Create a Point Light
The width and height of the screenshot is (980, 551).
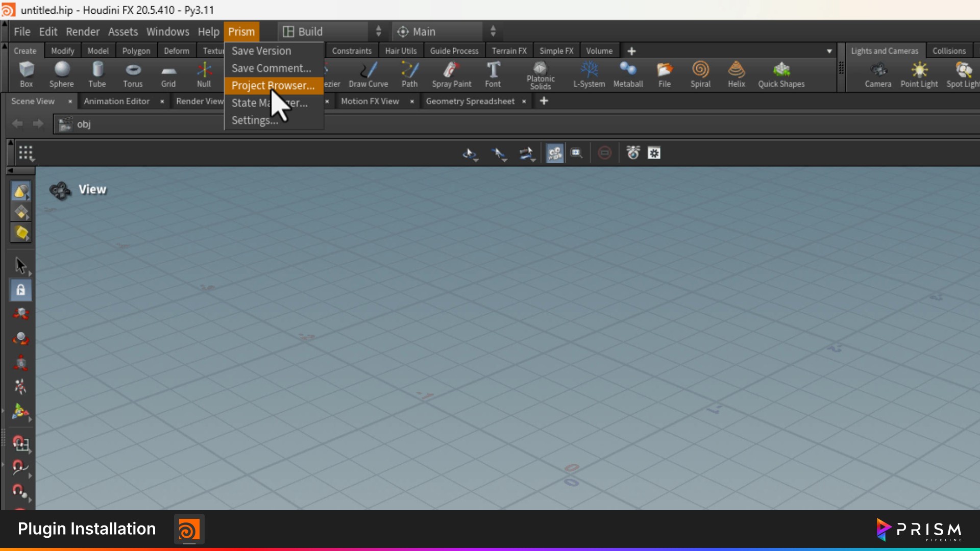click(919, 74)
